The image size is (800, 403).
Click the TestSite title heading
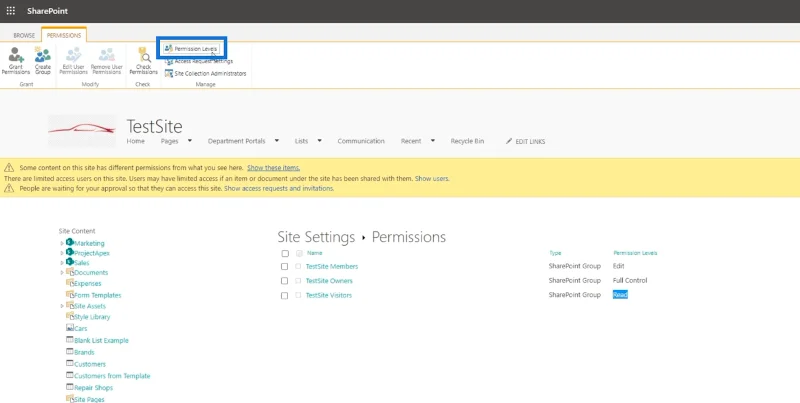[x=154, y=126]
